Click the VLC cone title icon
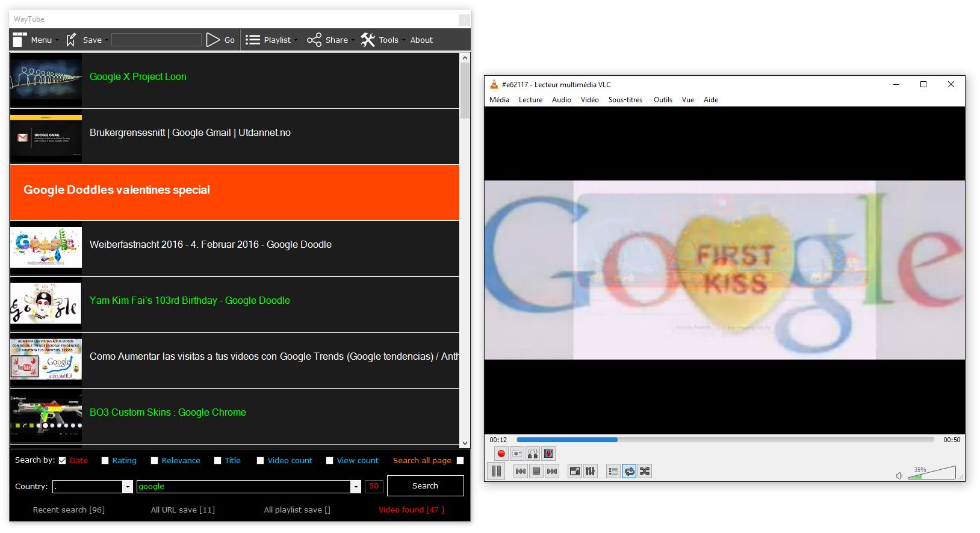Viewport: 980px width, 533px height. 494,85
